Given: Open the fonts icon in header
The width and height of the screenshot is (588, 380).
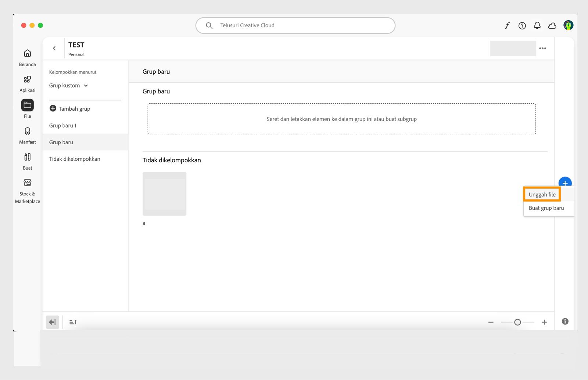Looking at the screenshot, I should [507, 25].
